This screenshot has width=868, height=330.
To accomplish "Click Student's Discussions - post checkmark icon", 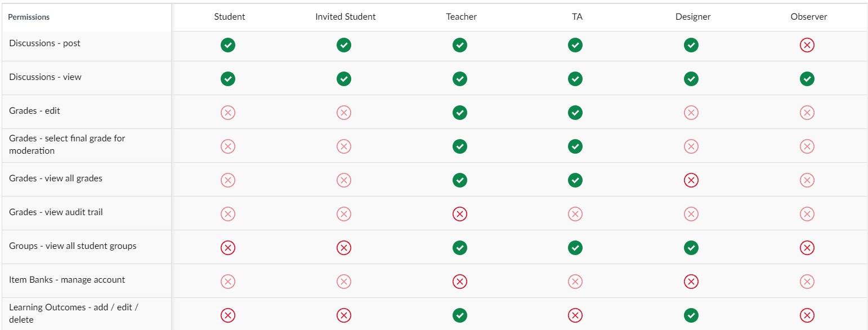I will point(228,45).
